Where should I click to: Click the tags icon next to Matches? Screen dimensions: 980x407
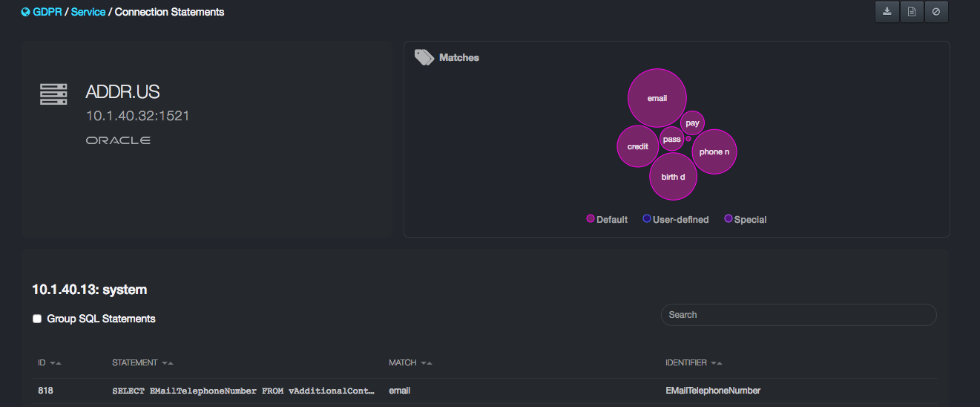[x=424, y=57]
